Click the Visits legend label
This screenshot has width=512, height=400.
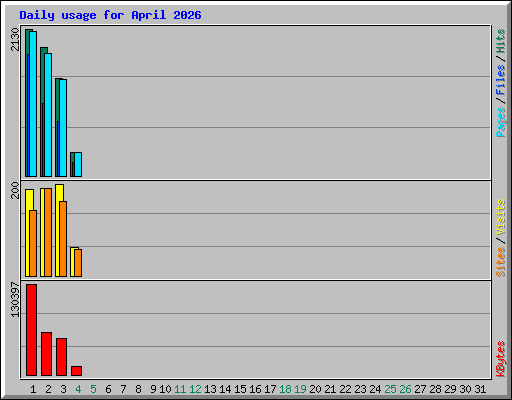501,217
